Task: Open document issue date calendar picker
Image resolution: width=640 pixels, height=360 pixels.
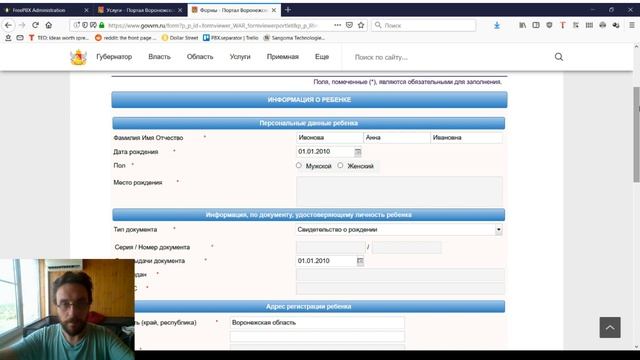Action: coord(360,261)
